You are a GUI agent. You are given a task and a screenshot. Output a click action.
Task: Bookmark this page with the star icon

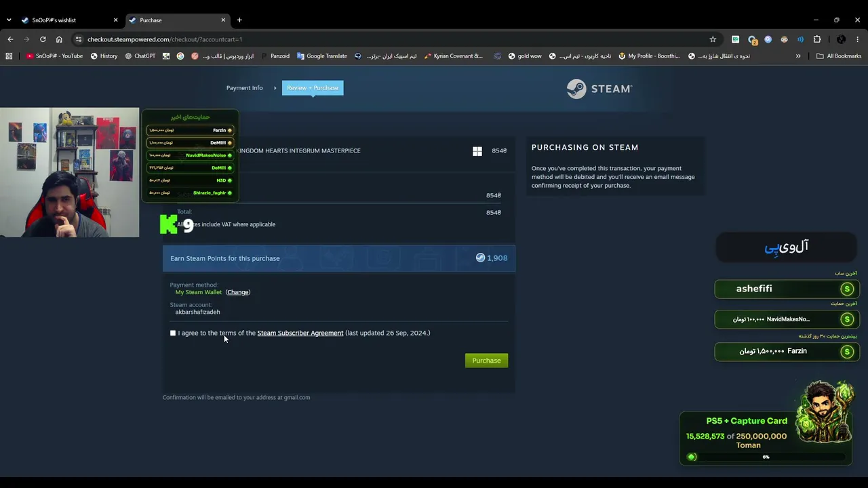[x=713, y=39]
